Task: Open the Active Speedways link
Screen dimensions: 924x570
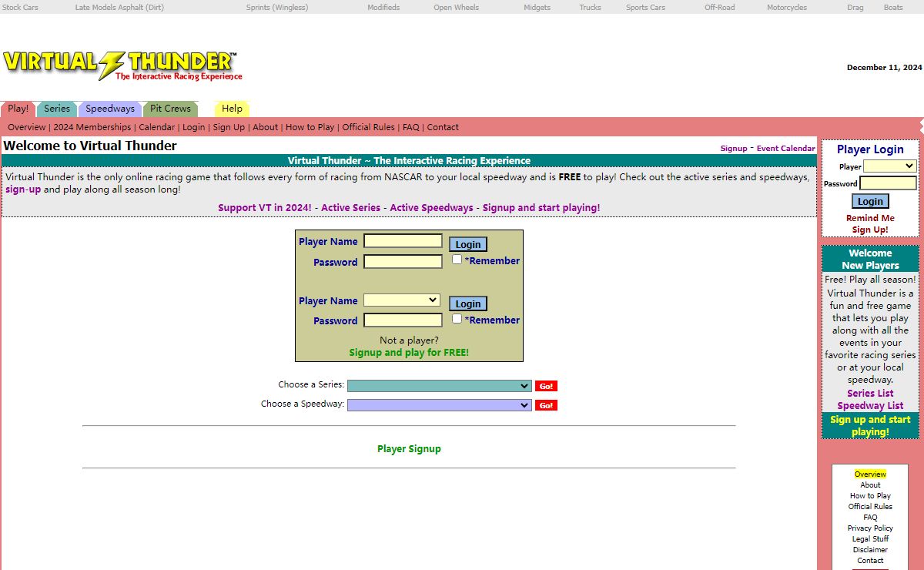Action: pyautogui.click(x=431, y=208)
